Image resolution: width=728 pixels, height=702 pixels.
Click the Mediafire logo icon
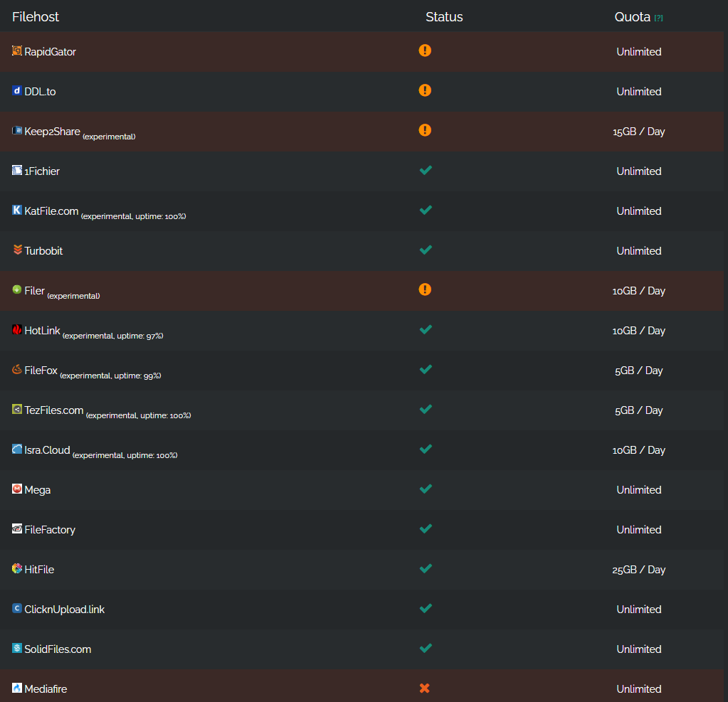pos(17,688)
